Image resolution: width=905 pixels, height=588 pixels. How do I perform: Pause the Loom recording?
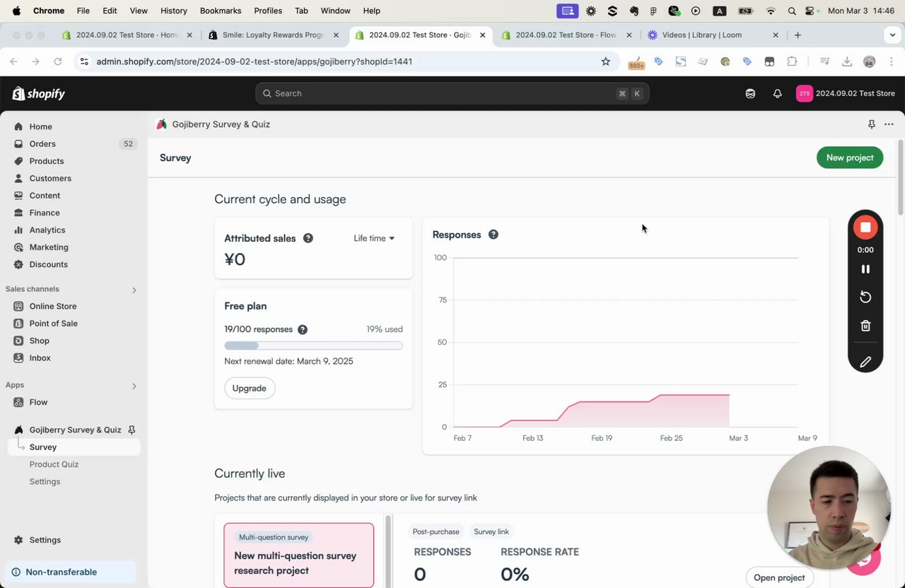click(x=865, y=269)
